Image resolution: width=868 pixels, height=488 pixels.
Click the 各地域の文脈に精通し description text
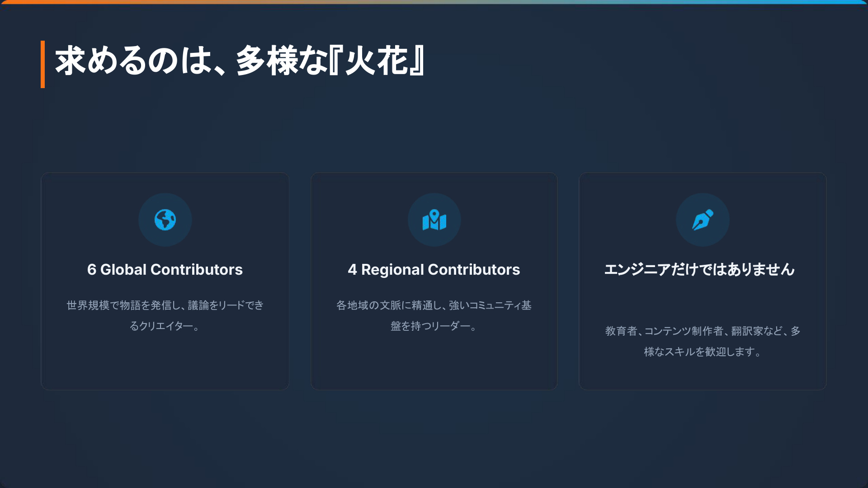[x=434, y=305]
